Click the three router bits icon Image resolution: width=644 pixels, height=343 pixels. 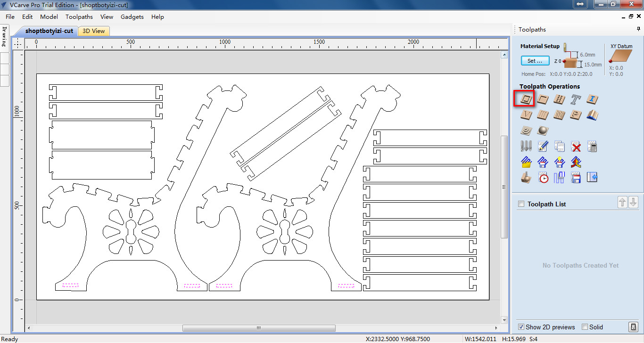pyautogui.click(x=526, y=146)
